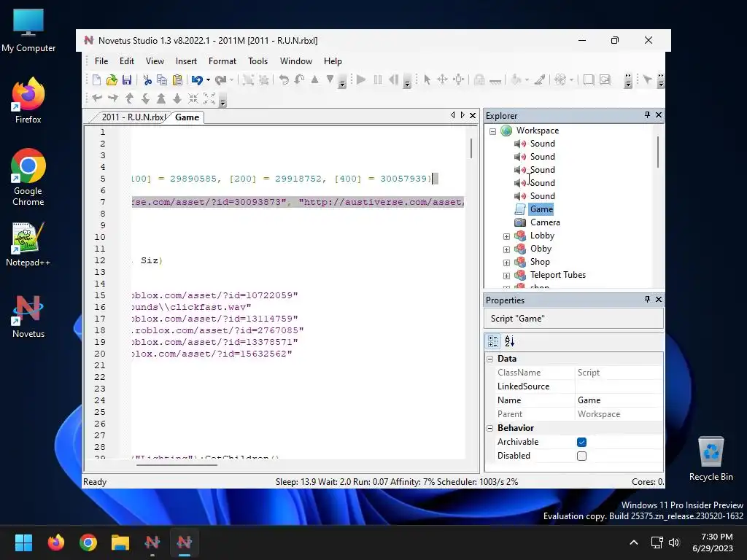
Task: Toggle the Archivable checkbox
Action: pos(581,442)
